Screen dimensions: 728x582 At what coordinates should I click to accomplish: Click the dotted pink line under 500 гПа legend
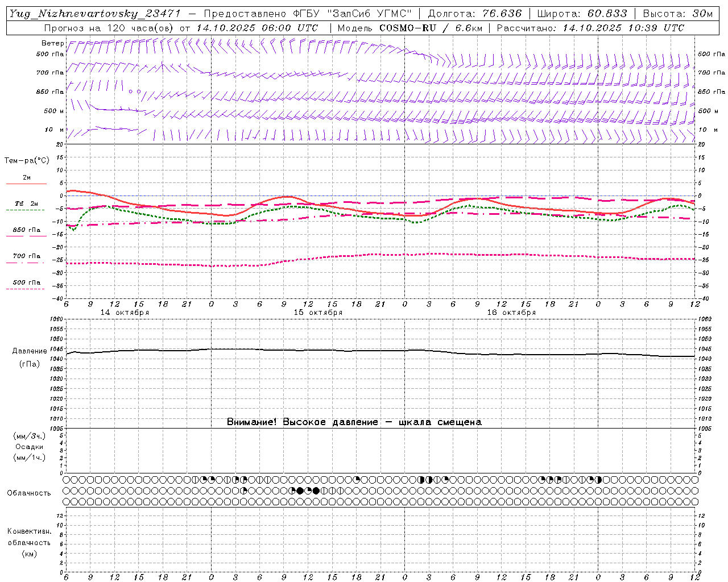click(x=26, y=289)
